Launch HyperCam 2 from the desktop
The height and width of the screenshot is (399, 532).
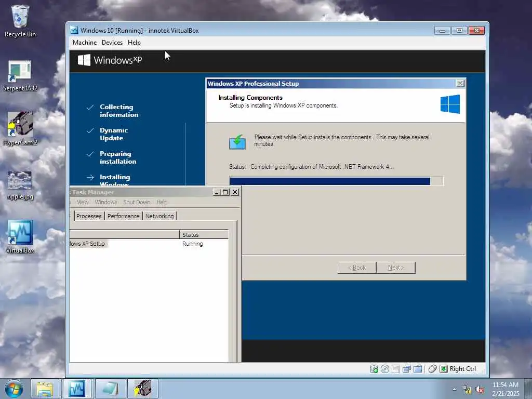20,129
